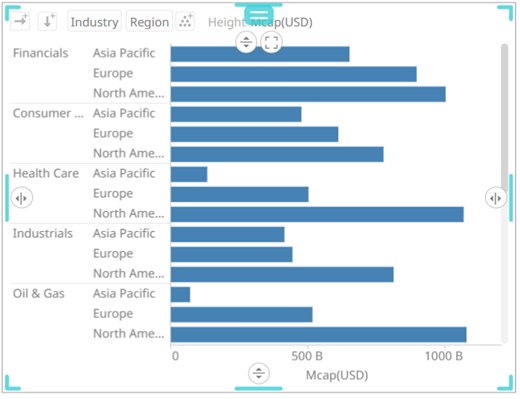Click the right horizontal resize handle

point(496,198)
